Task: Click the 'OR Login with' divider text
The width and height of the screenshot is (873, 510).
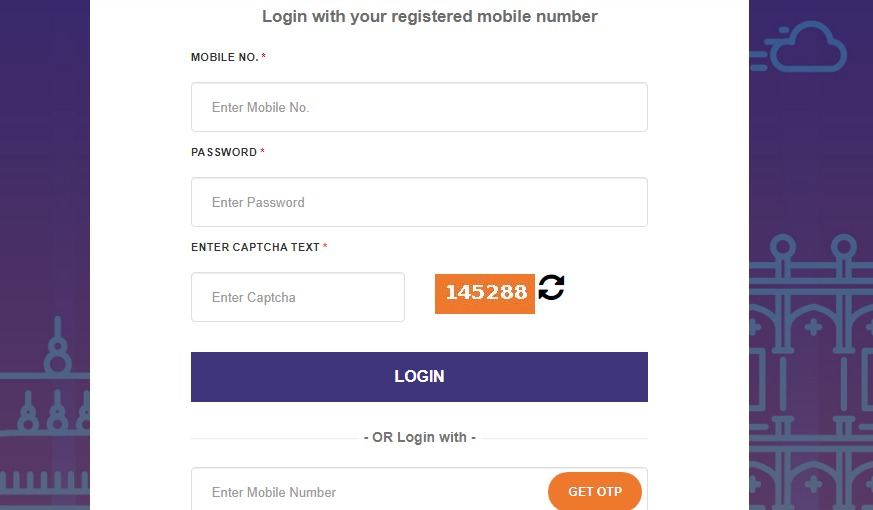Action: (x=419, y=438)
